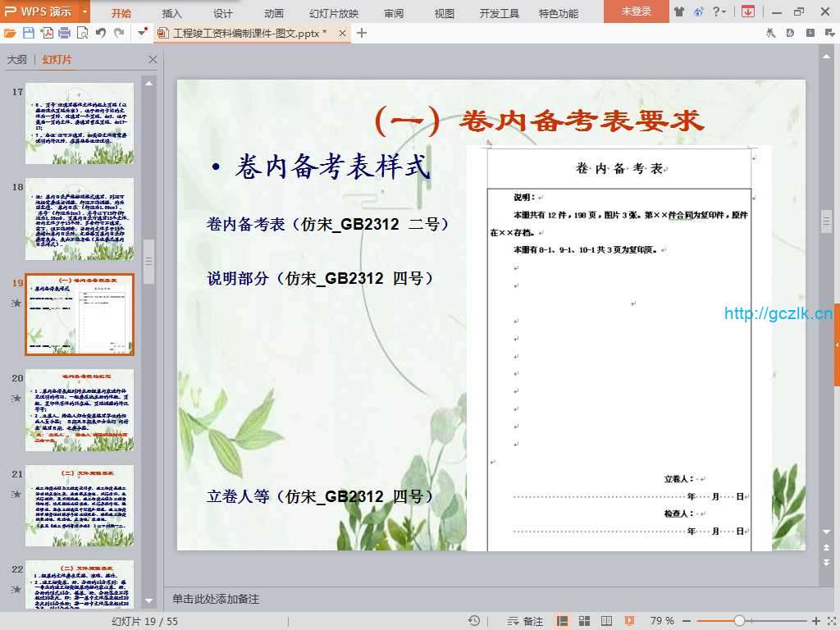Open the skin shirt icon in title bar
This screenshot has width=840, height=630.
(x=678, y=11)
